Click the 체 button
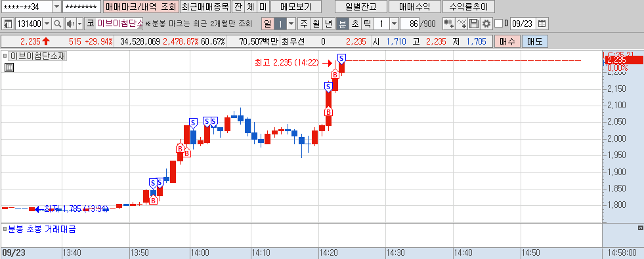 (x=251, y=7)
